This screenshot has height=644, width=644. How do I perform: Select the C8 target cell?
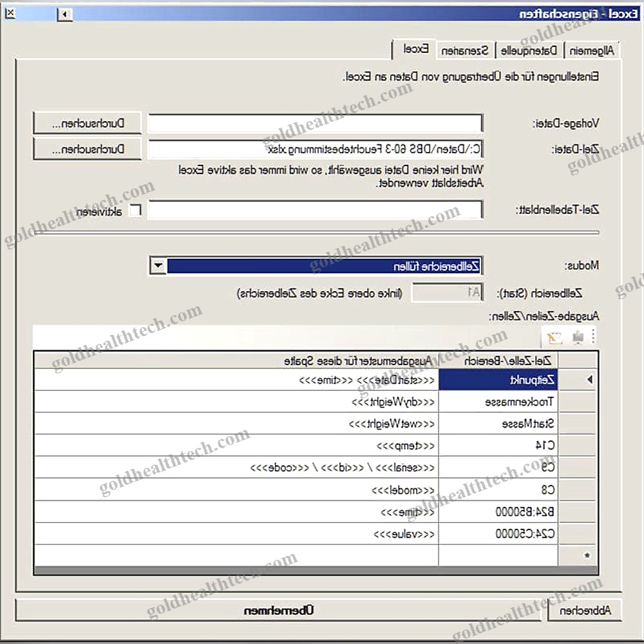pos(498,489)
